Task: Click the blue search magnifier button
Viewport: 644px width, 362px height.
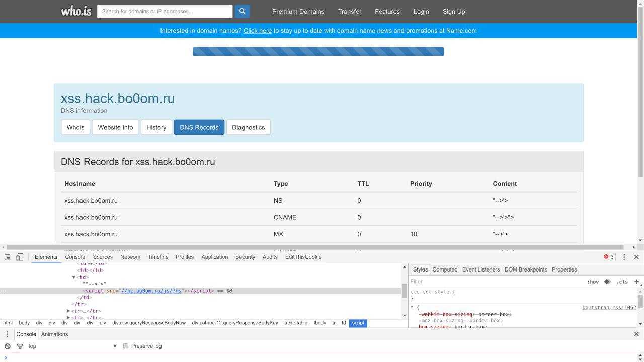Action: (x=242, y=11)
